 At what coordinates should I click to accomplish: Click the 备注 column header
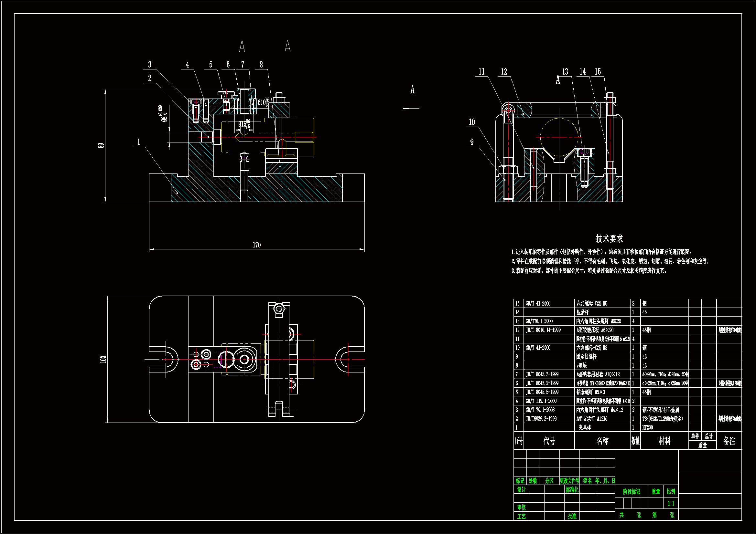pos(729,441)
